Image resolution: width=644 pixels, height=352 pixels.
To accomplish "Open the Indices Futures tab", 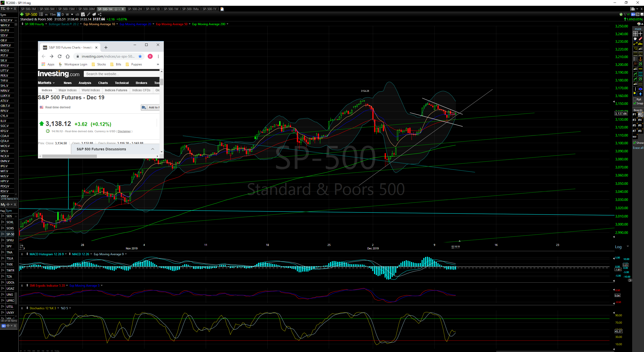I will pyautogui.click(x=116, y=90).
